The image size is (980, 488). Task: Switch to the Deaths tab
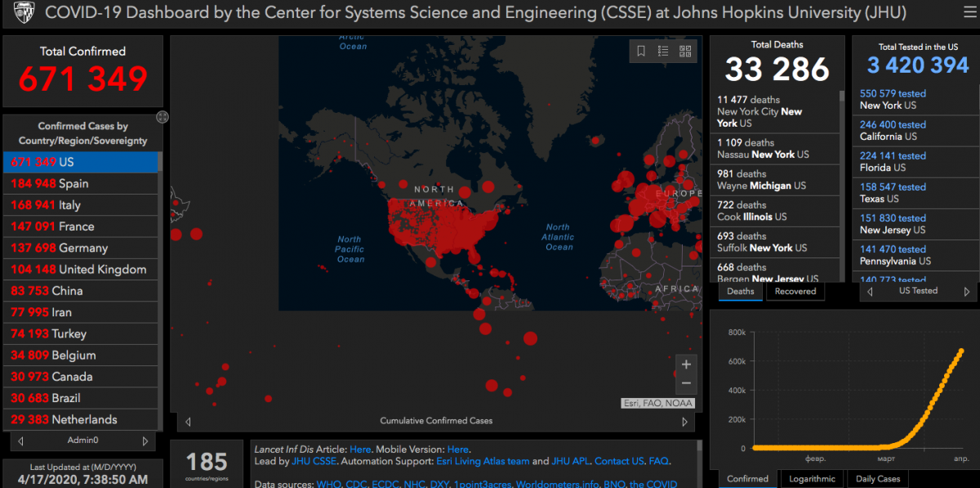741,291
